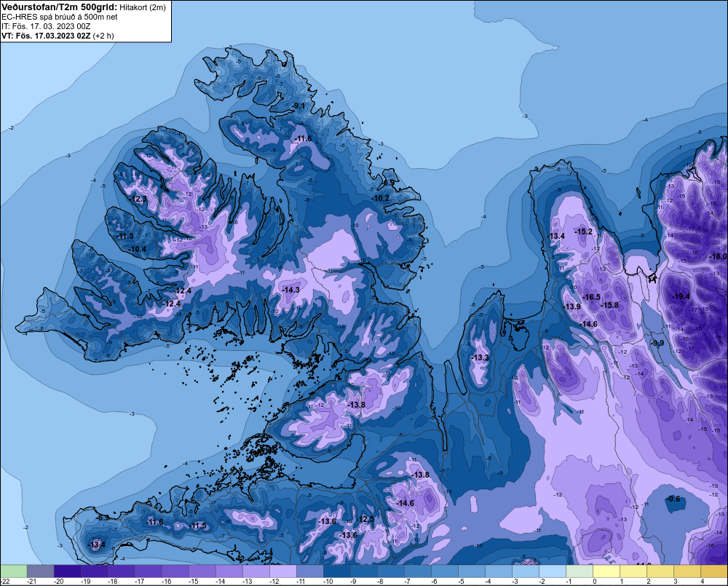Select the -9.9 temperature label
Viewport: 728px width, 586px height.
(658, 343)
